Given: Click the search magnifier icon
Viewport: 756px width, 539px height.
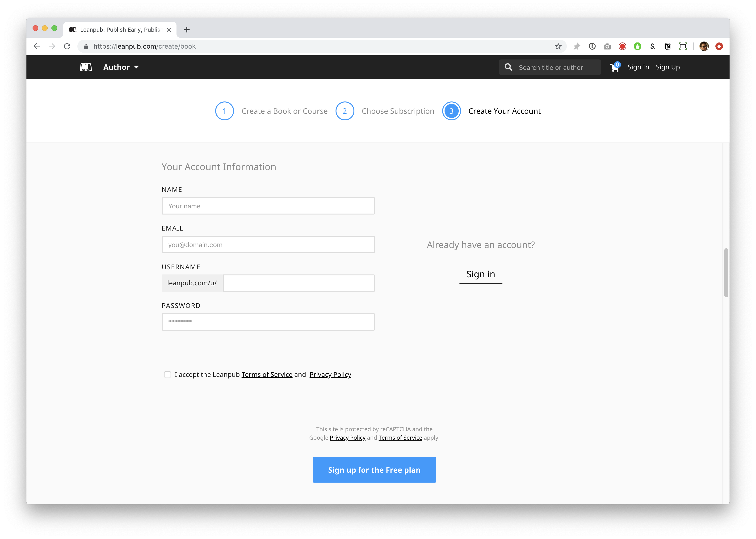Looking at the screenshot, I should (508, 67).
